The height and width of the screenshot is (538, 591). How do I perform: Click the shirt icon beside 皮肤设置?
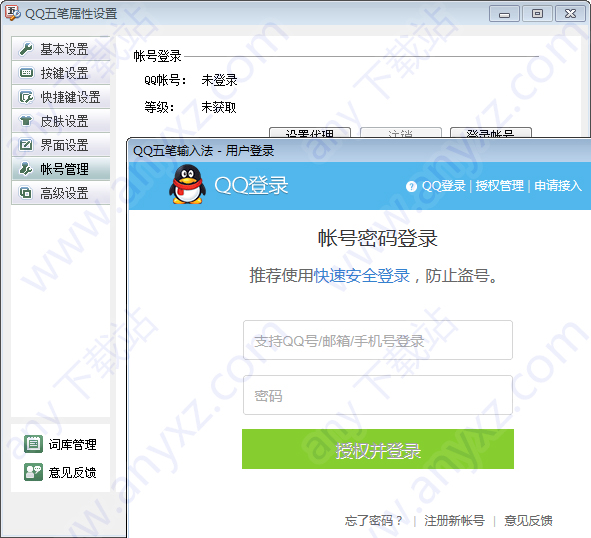pyautogui.click(x=26, y=121)
